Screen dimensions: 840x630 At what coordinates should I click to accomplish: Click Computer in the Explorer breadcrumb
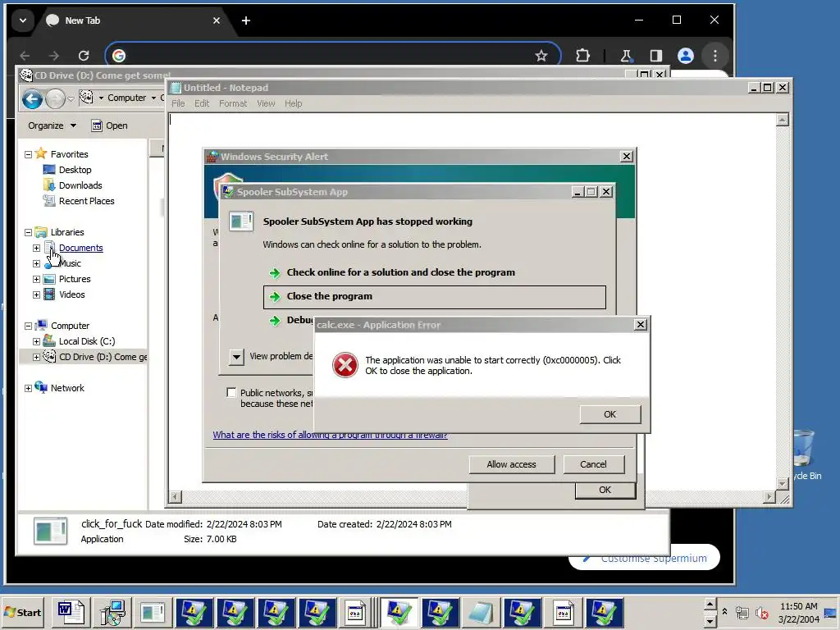126,98
